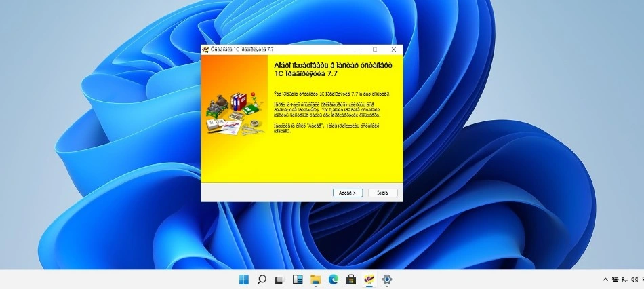Minimize the 1C installer window

click(356, 50)
